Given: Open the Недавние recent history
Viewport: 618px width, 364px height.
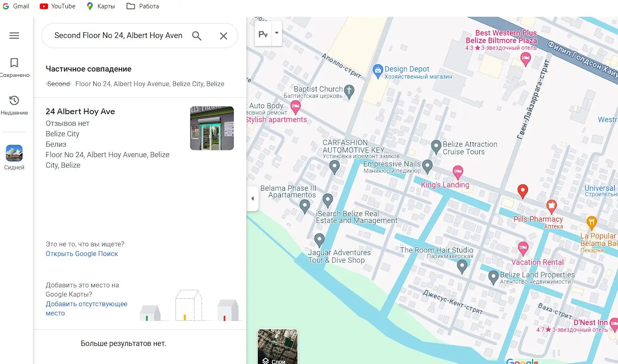Looking at the screenshot, I should point(14,105).
